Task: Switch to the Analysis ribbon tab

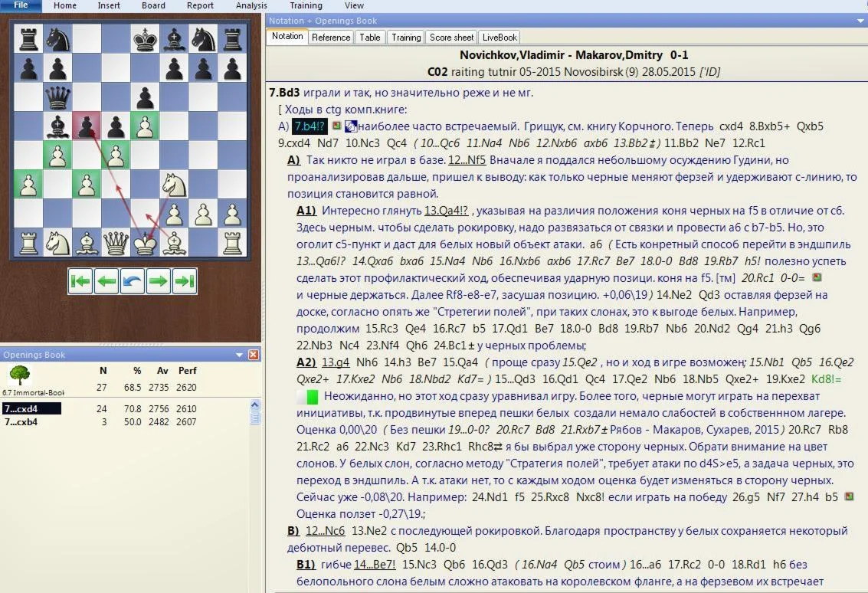Action: [251, 5]
